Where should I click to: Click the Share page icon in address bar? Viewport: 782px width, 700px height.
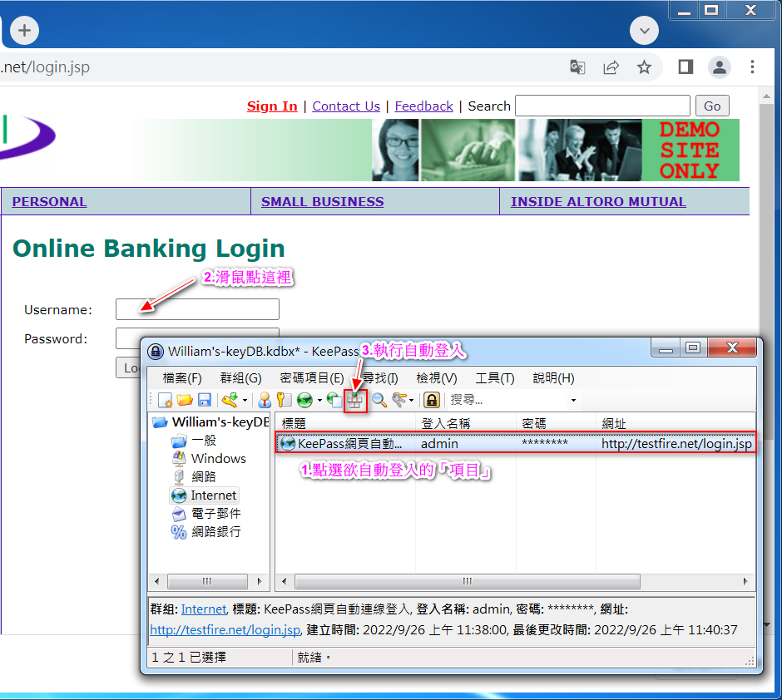click(x=611, y=67)
